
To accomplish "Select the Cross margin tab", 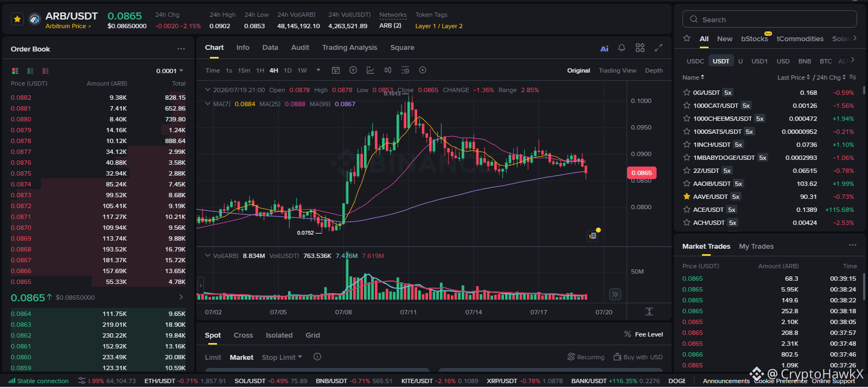I will point(243,335).
